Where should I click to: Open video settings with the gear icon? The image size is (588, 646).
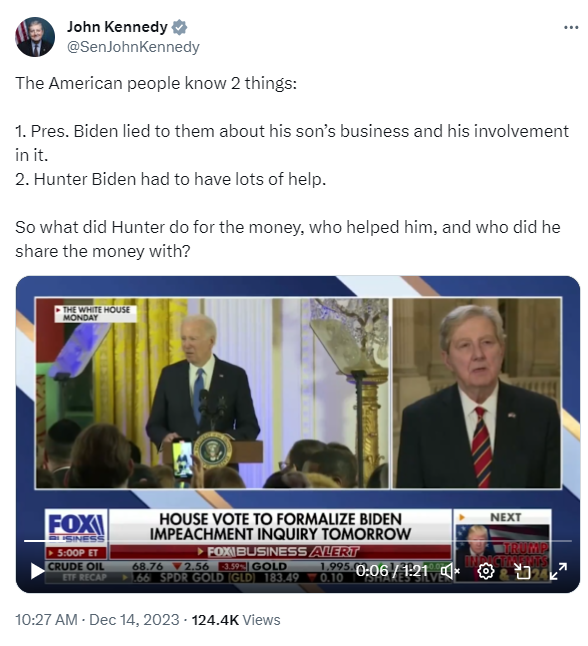486,571
